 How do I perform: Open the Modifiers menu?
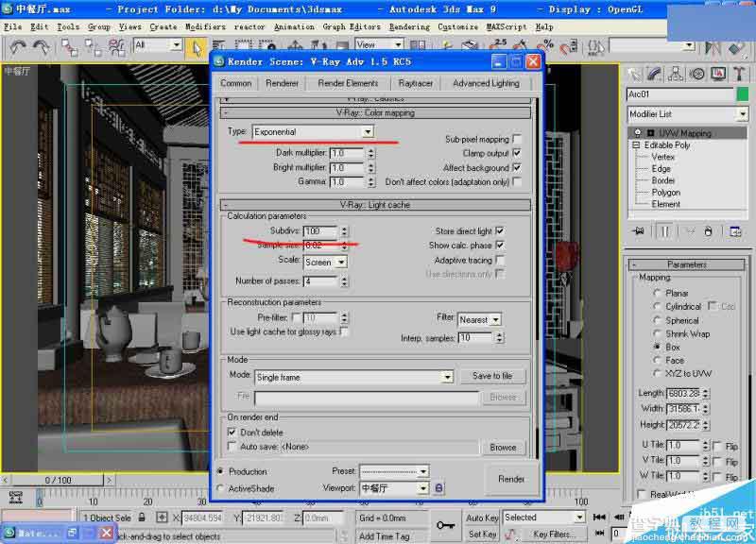point(205,27)
